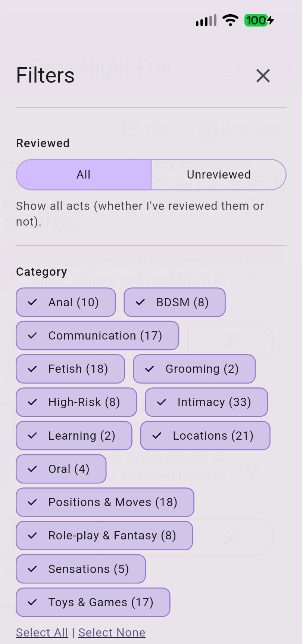
Task: Switch filter to Unreviewed acts
Action: (x=219, y=174)
